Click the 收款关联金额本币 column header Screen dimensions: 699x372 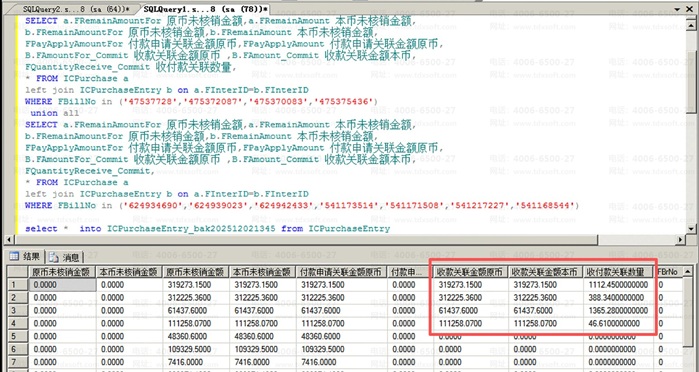(x=546, y=272)
